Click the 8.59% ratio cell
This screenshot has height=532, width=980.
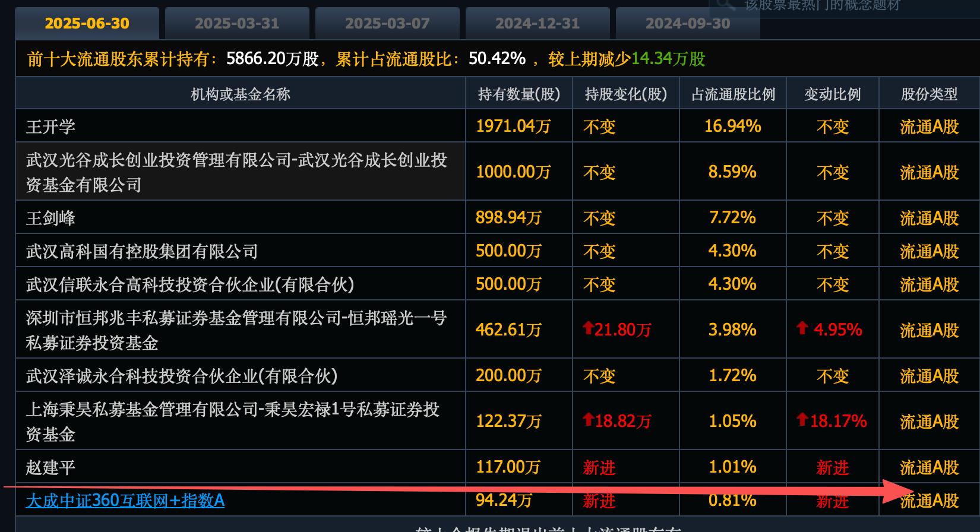tap(732, 172)
